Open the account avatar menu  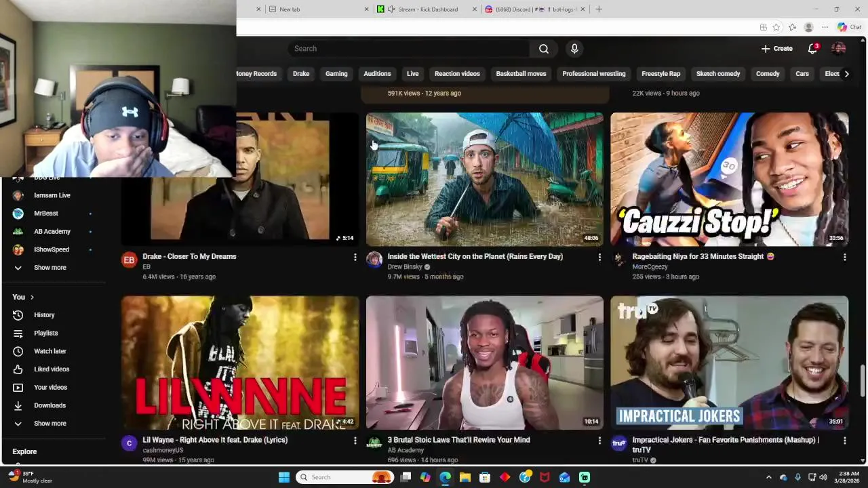(x=839, y=49)
